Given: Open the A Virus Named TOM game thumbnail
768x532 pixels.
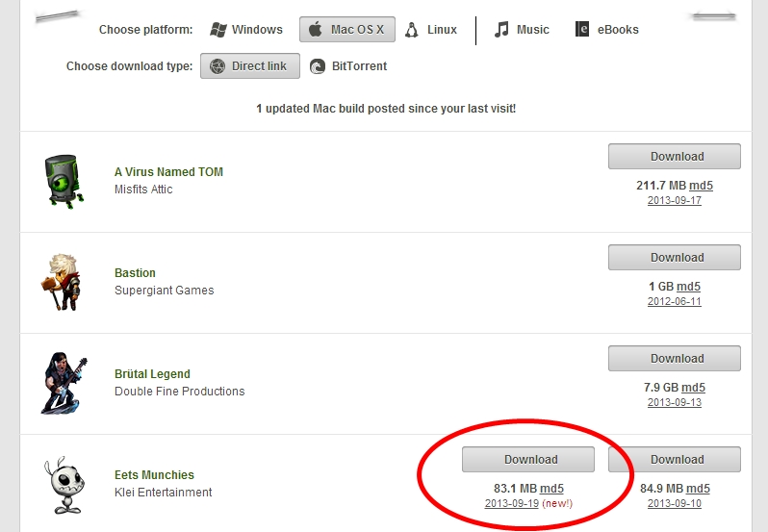Looking at the screenshot, I should (x=64, y=182).
